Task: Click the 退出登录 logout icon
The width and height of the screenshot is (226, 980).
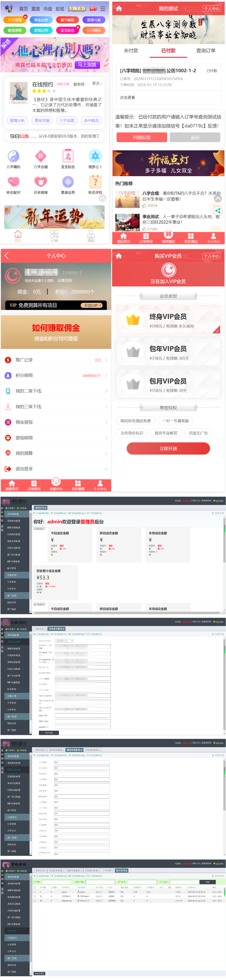Action: click(8, 469)
